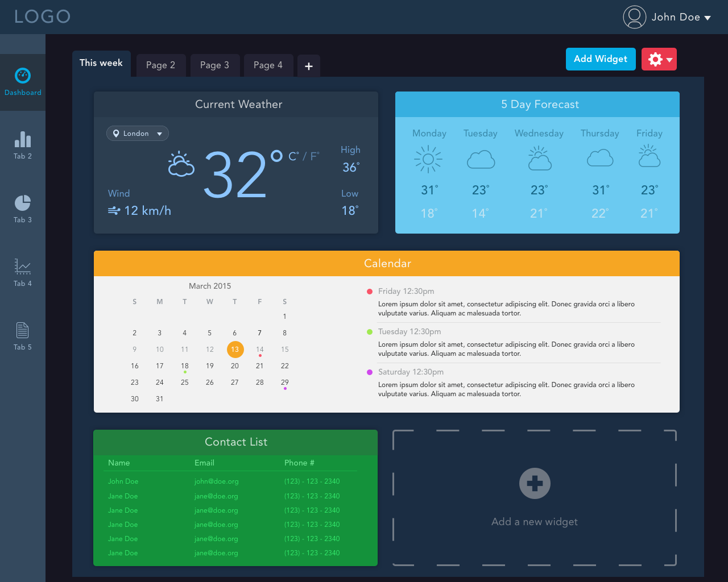Switch to the Page 3 tab
728x582 pixels.
[x=214, y=65]
